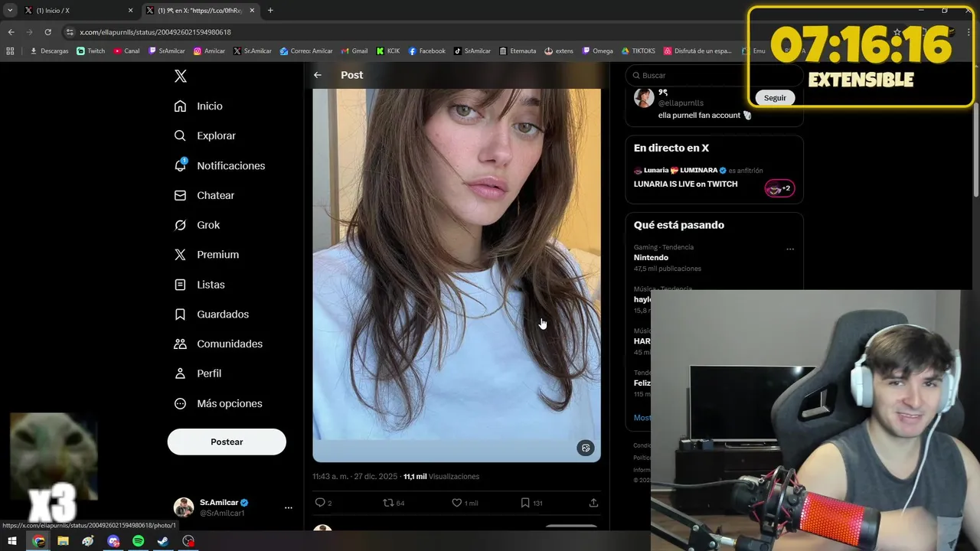This screenshot has width=980, height=551.
Task: Open Gmail bookmark
Action: click(x=354, y=51)
